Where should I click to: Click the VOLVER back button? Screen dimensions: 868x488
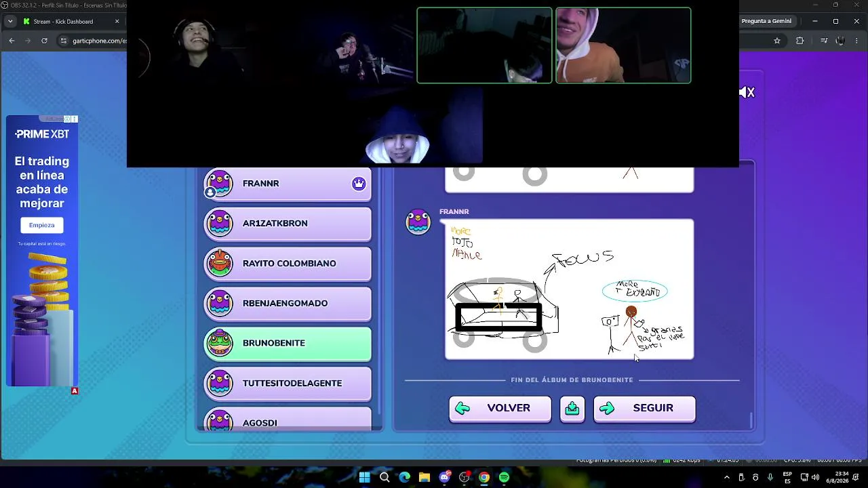tap(500, 409)
